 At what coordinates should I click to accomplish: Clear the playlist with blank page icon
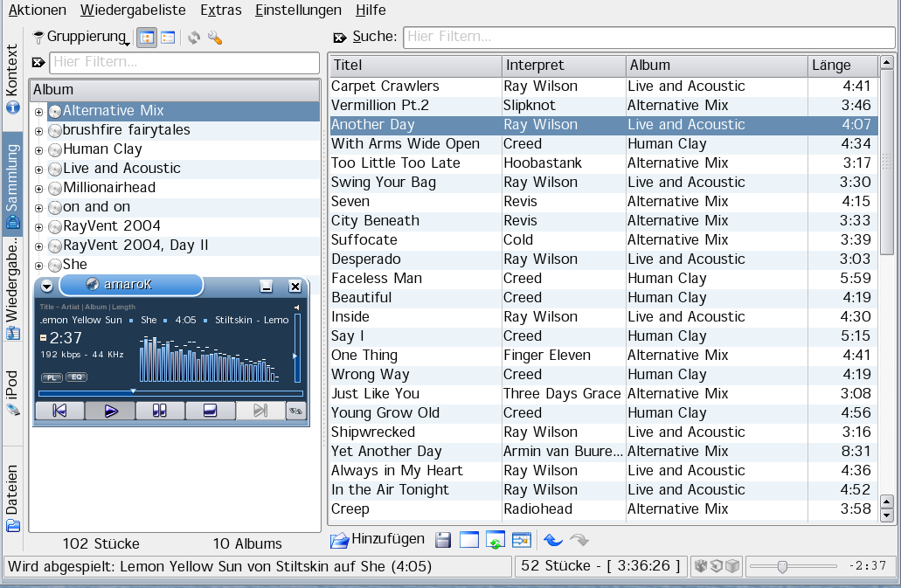(469, 540)
